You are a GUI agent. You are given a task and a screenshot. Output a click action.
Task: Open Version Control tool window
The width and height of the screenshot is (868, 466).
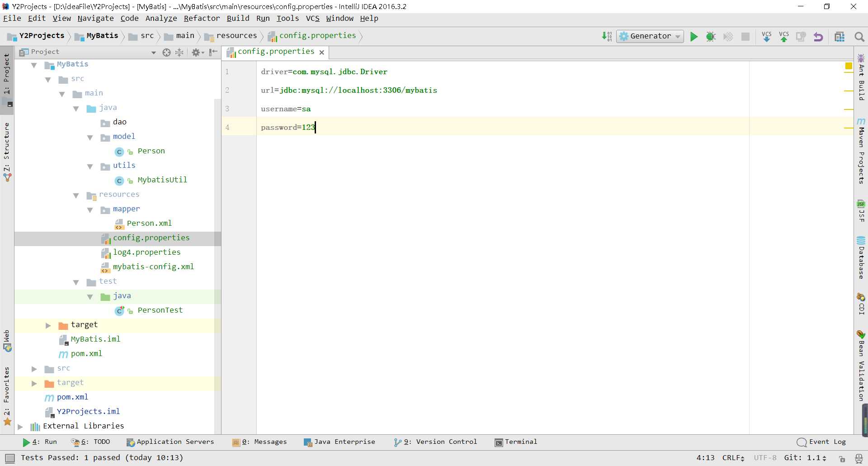click(x=435, y=442)
